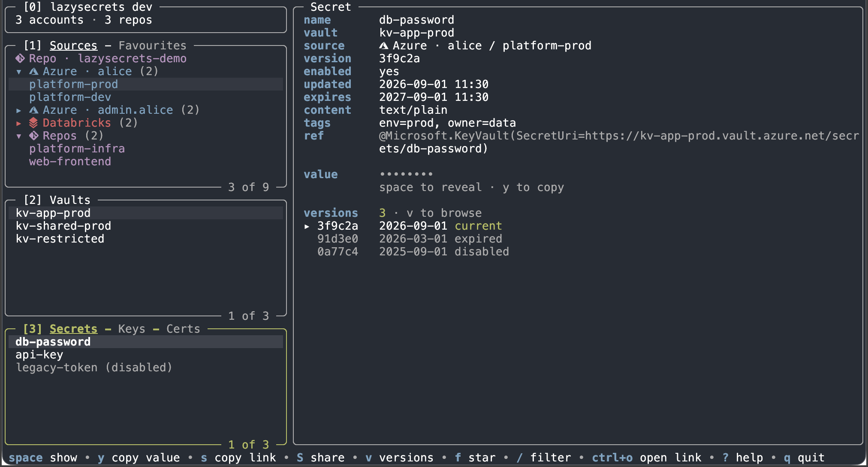
Task: Switch to the Keys tab
Action: point(132,329)
